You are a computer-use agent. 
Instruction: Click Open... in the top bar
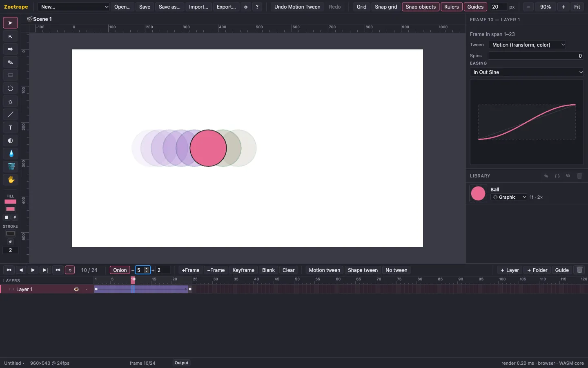tap(122, 7)
